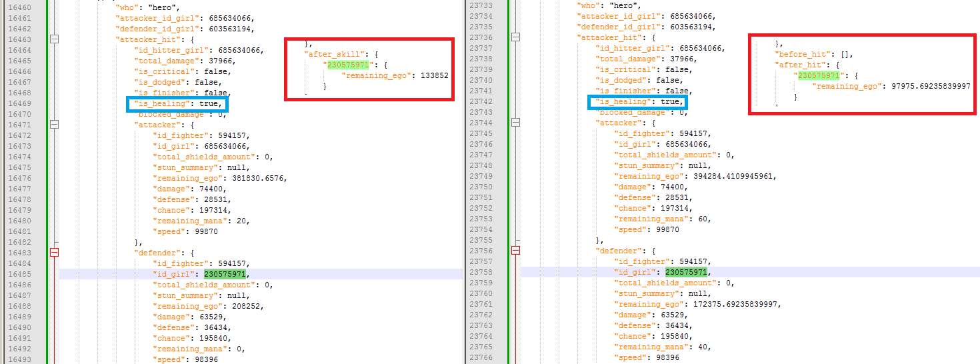This screenshot has height=364, width=980.
Task: Click line number 16485 in the margin
Action: click(19, 274)
